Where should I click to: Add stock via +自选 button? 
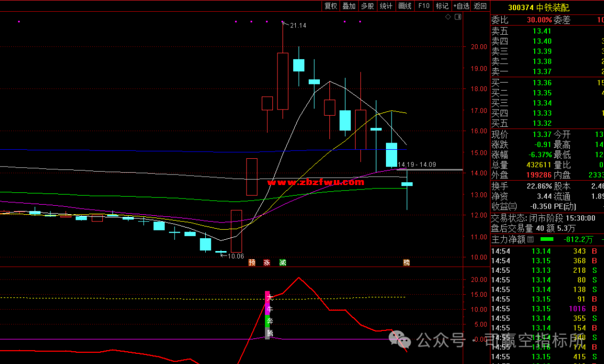point(461,6)
